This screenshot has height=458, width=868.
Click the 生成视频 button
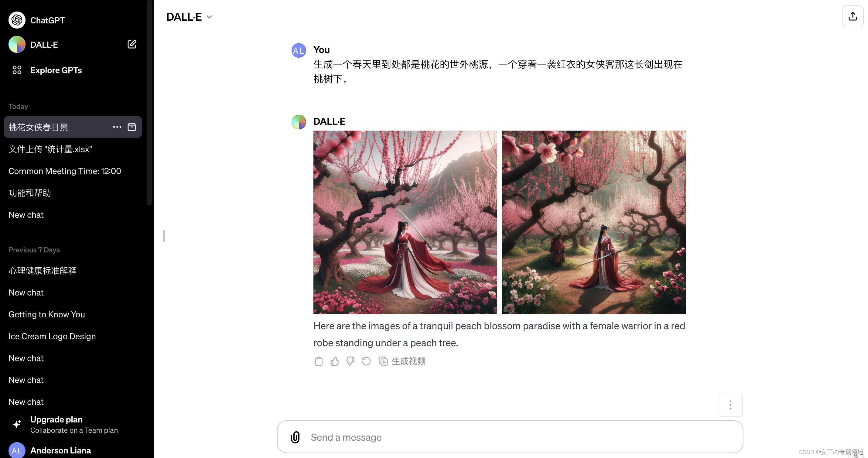click(x=402, y=361)
